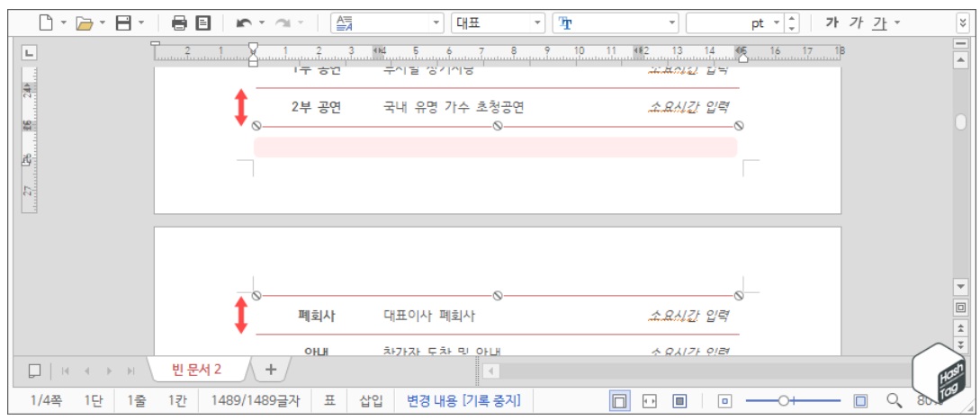Jump to previous page with double up arrow

click(960, 328)
